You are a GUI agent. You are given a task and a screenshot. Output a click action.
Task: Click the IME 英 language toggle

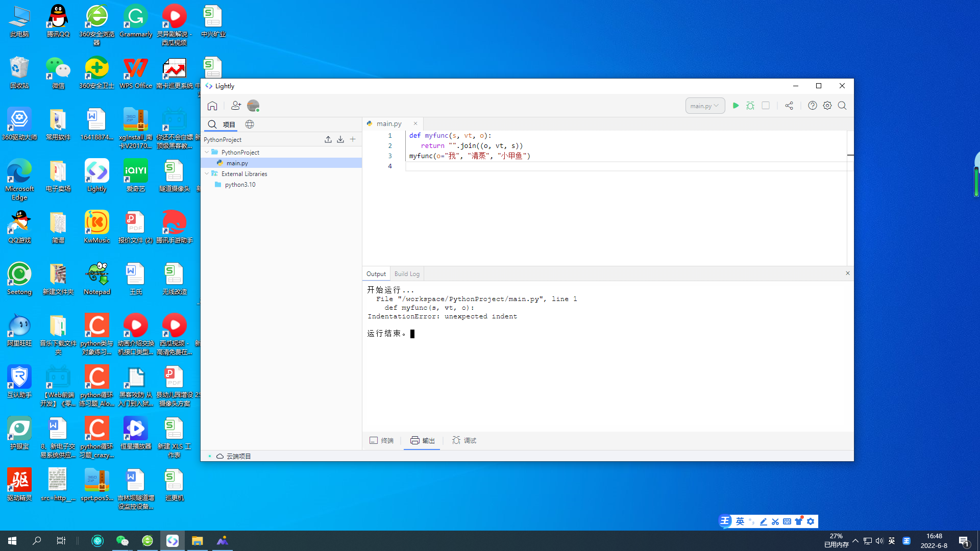point(740,521)
